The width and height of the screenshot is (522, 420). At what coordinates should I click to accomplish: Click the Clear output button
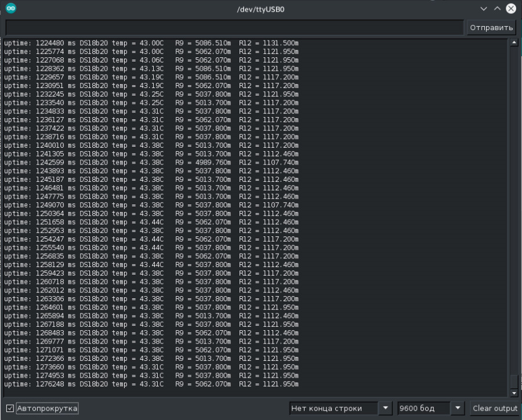[x=495, y=408]
